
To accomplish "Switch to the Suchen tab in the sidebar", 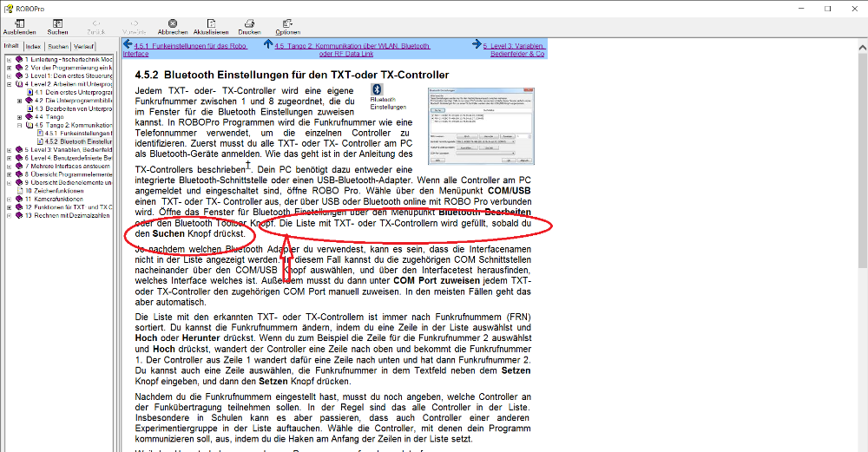I will coord(57,47).
